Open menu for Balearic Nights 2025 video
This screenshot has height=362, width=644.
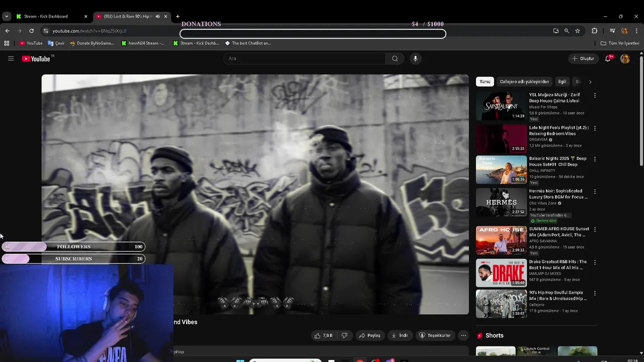click(x=595, y=159)
